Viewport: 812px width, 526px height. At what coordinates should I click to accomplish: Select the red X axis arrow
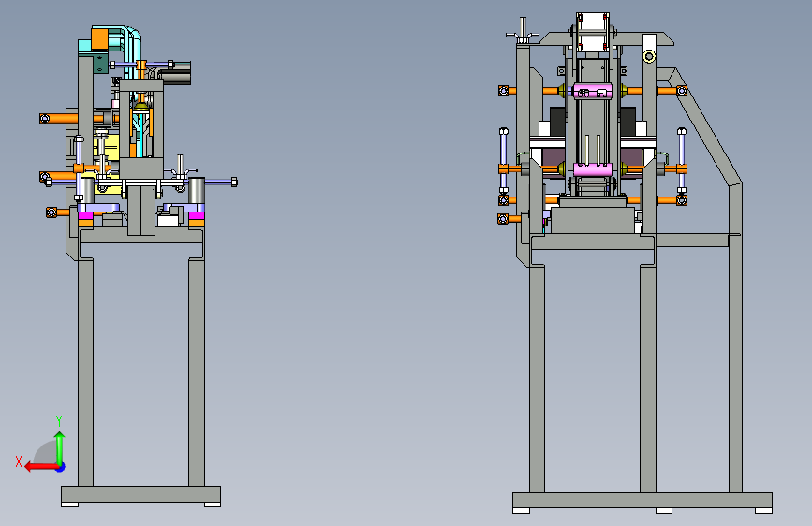(41, 467)
